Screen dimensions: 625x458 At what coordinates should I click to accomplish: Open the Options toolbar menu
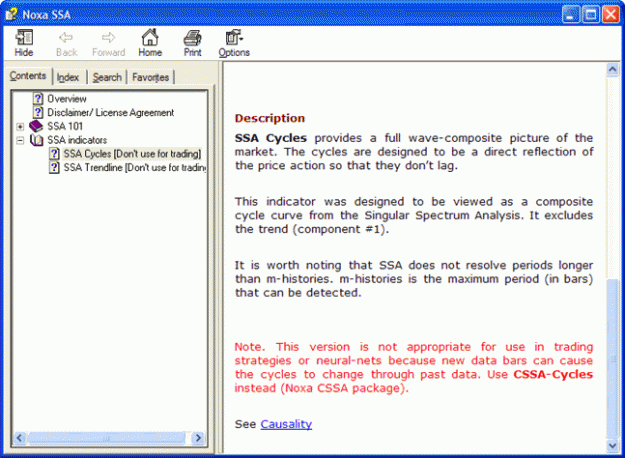[234, 43]
